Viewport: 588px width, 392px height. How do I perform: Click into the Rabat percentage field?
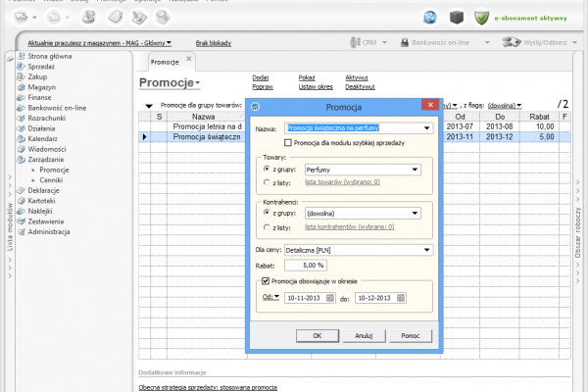(305, 265)
